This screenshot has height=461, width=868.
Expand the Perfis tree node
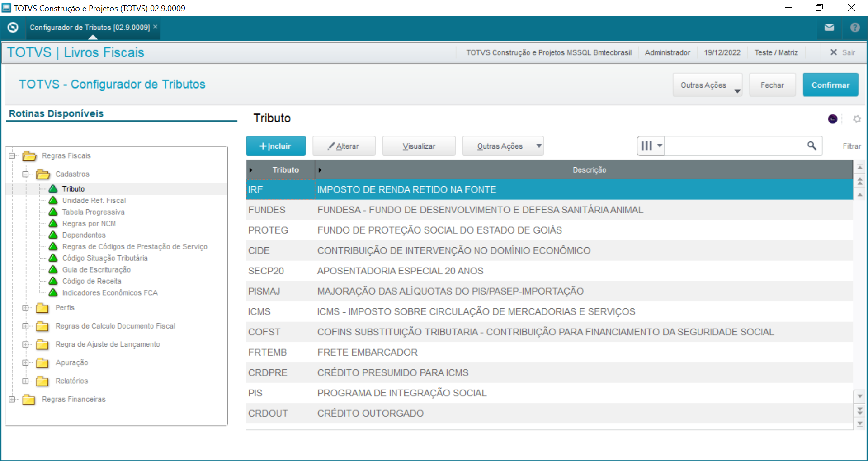pyautogui.click(x=26, y=308)
